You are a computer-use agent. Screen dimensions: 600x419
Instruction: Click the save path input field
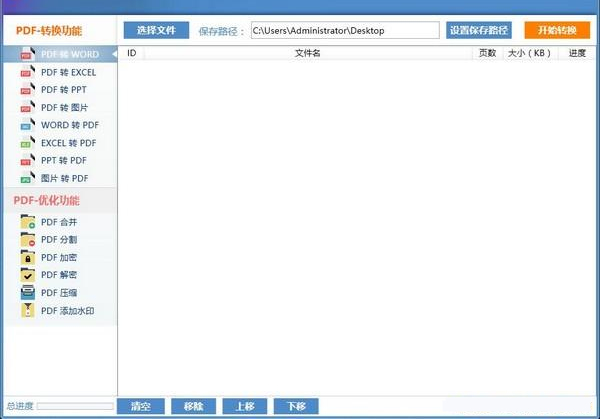coord(345,30)
